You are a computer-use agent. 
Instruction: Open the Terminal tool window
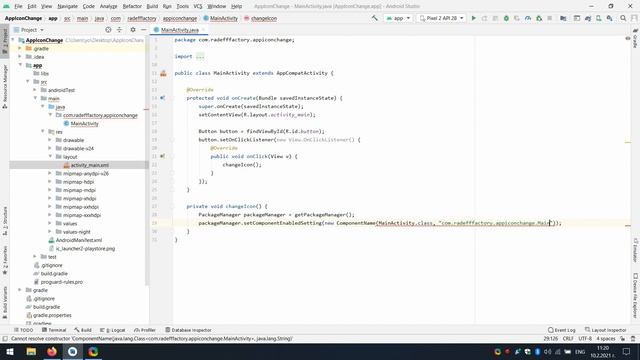click(54, 330)
